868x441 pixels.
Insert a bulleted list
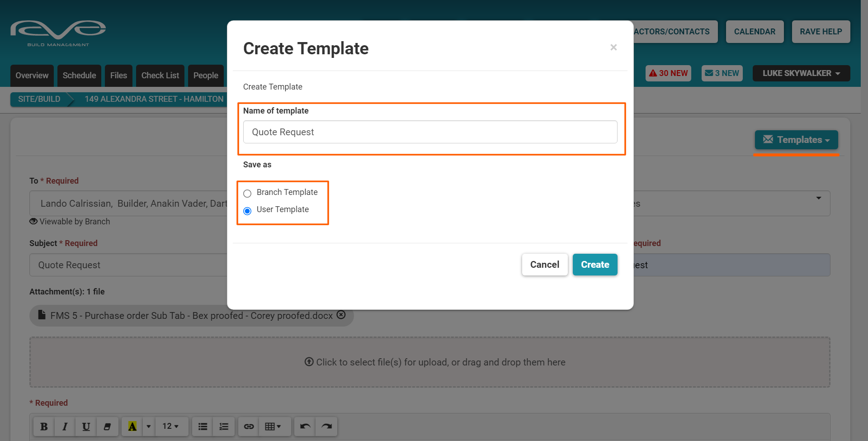tap(203, 427)
